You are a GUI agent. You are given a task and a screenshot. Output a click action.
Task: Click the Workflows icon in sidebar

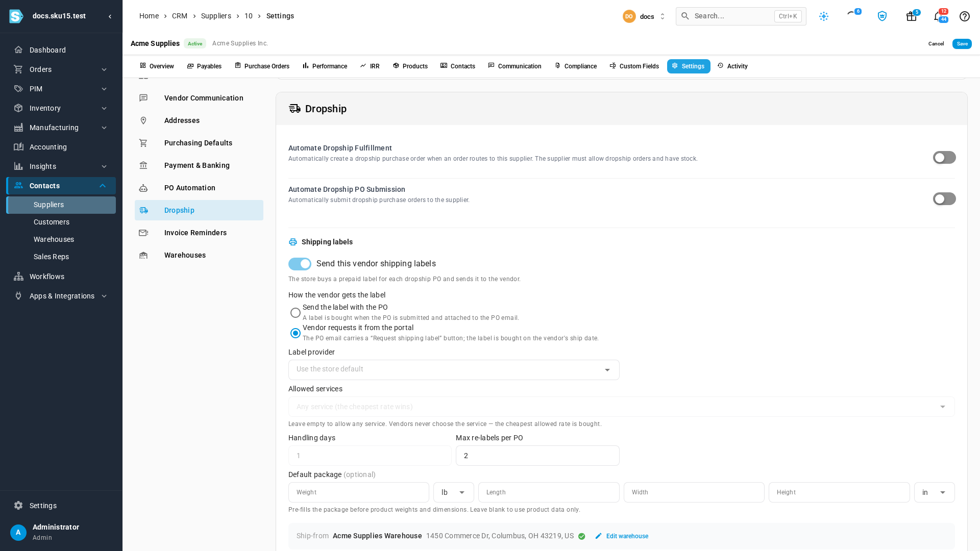pos(18,277)
